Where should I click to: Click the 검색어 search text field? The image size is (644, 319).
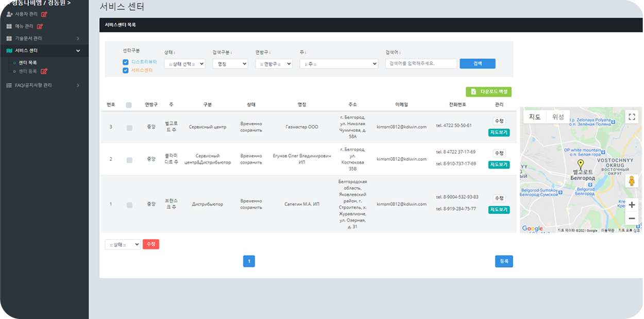421,64
